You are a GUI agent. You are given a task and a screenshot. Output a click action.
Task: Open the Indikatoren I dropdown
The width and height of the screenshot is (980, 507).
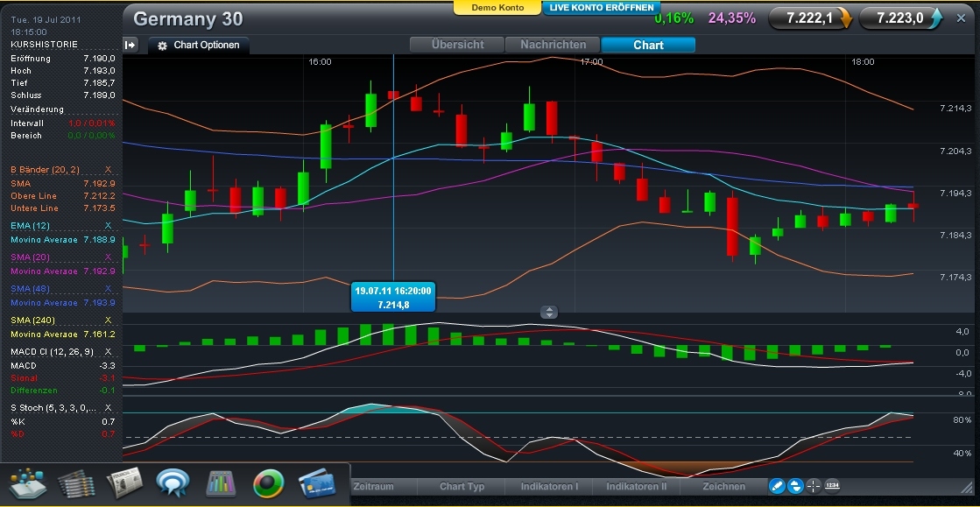548,486
